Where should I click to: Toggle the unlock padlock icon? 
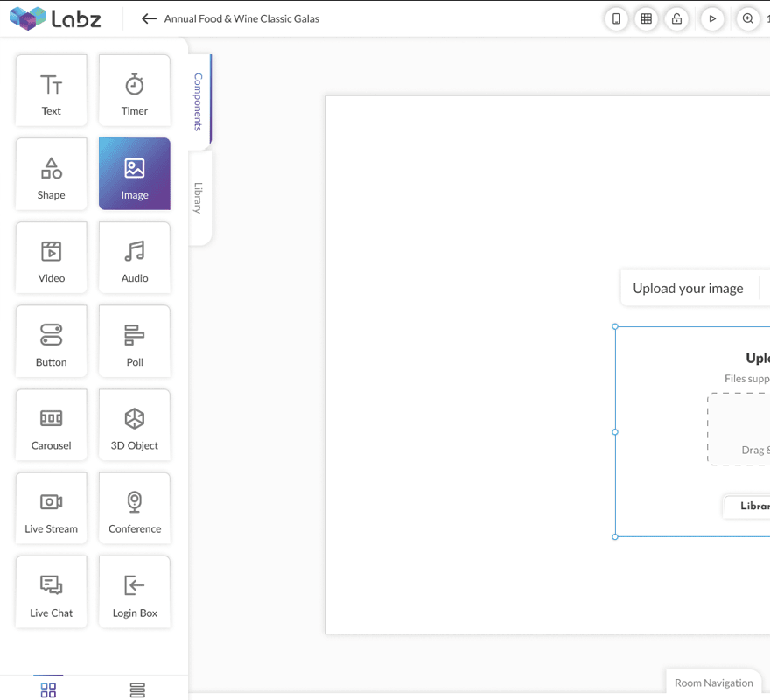point(676,18)
